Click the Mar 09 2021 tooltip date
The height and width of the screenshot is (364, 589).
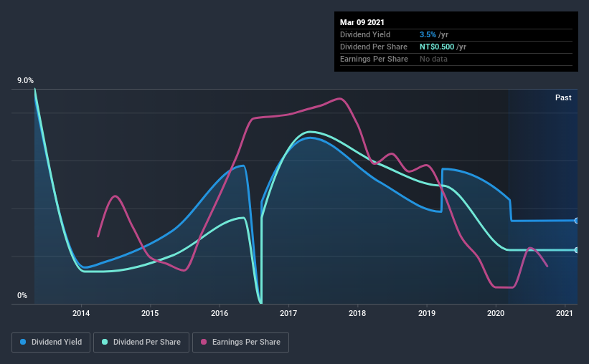point(362,22)
